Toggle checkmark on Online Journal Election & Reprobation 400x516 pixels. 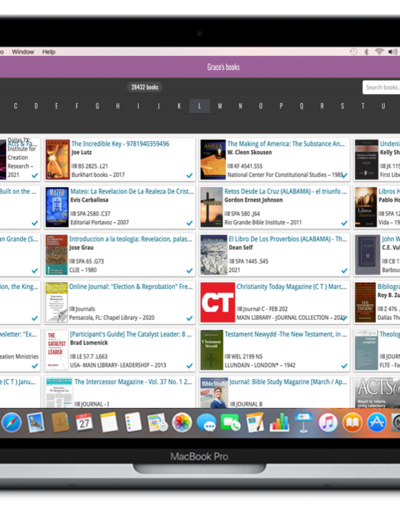(189, 318)
